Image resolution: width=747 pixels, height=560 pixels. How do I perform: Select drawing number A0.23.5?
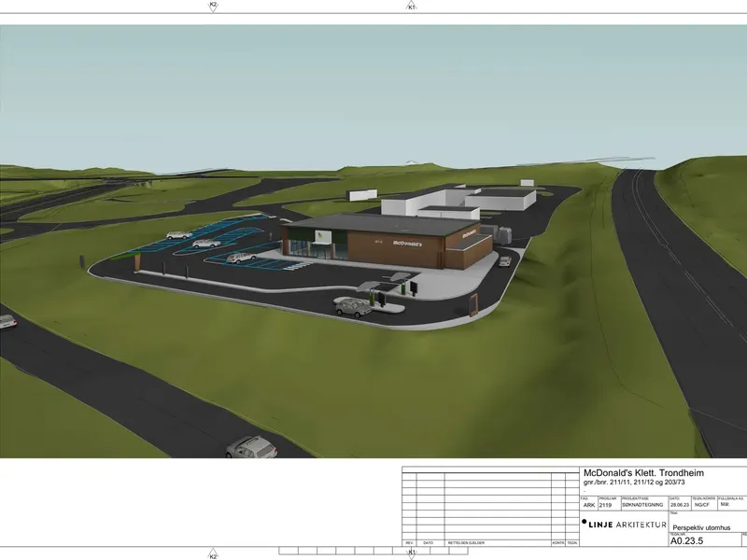pos(686,541)
